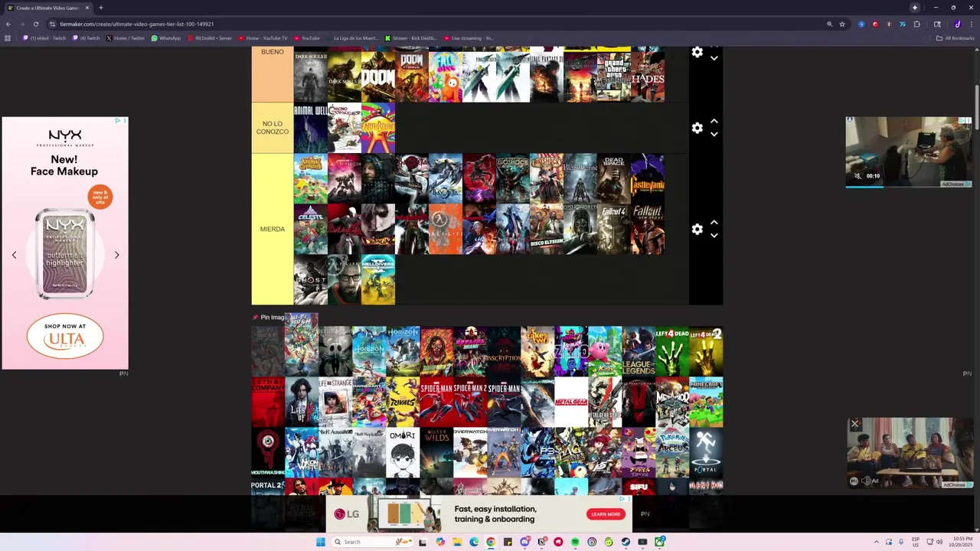980x551 pixels.
Task: Select the Bloodborne game tile
Action: 580,178
